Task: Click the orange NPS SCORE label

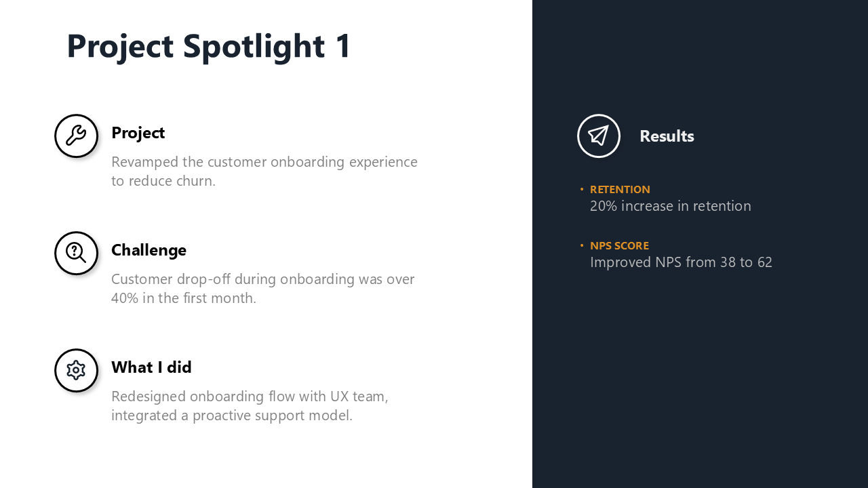Action: 619,246
